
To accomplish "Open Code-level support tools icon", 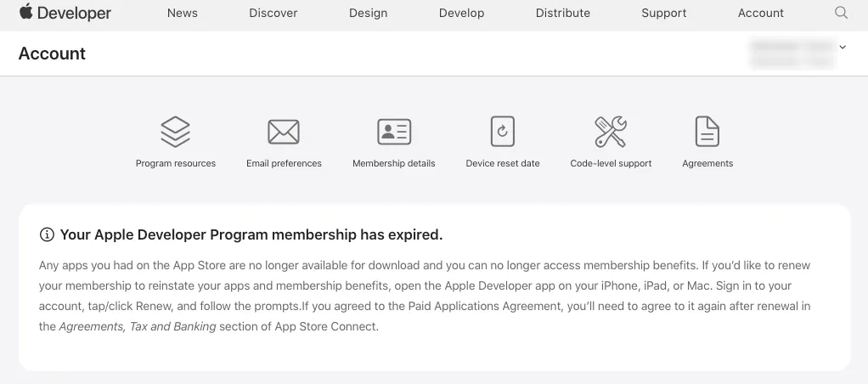I will click(x=611, y=132).
